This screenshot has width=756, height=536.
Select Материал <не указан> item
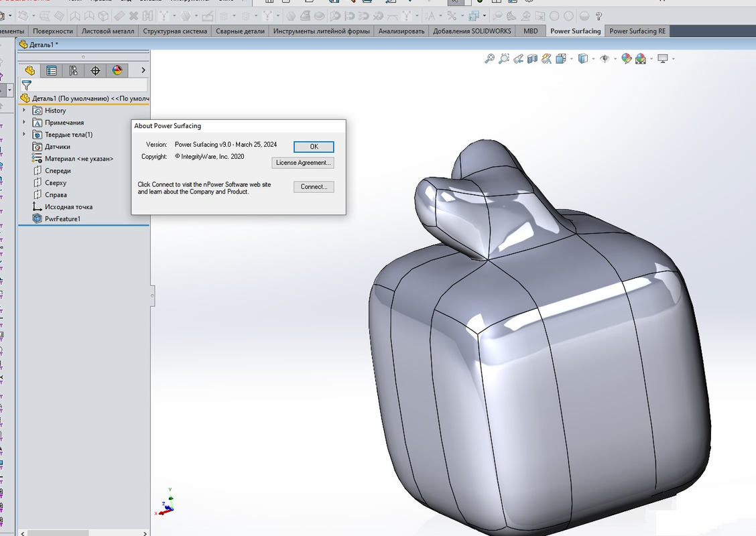tap(73, 159)
